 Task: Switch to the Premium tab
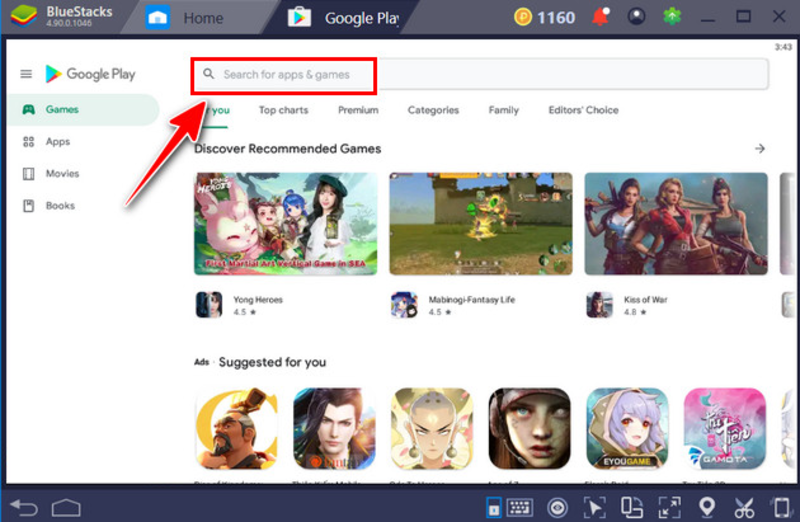tap(358, 110)
